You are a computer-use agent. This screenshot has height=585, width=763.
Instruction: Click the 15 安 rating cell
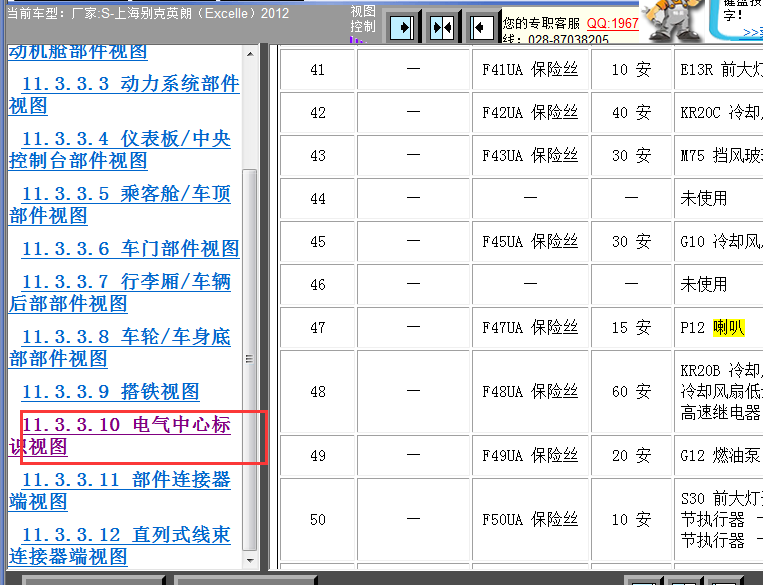coord(631,328)
